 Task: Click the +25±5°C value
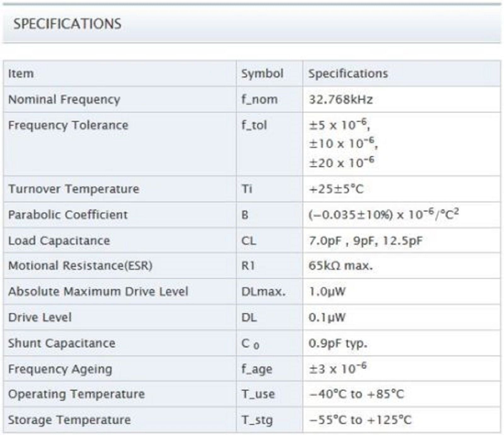[x=336, y=189]
